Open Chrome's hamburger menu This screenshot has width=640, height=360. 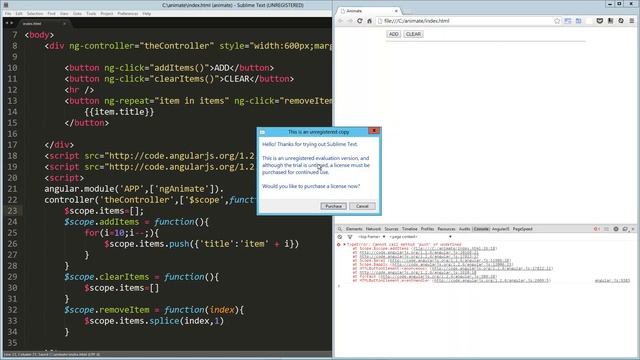631,21
